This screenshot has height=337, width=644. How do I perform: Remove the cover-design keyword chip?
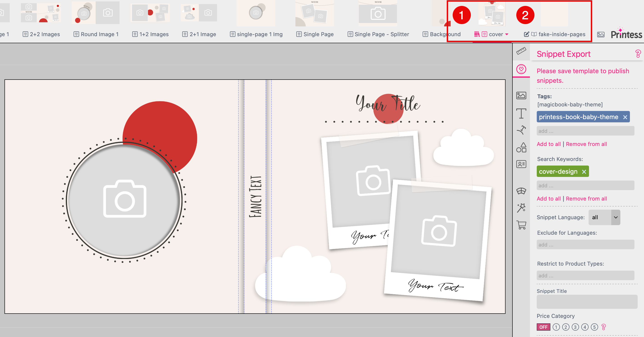(x=584, y=171)
